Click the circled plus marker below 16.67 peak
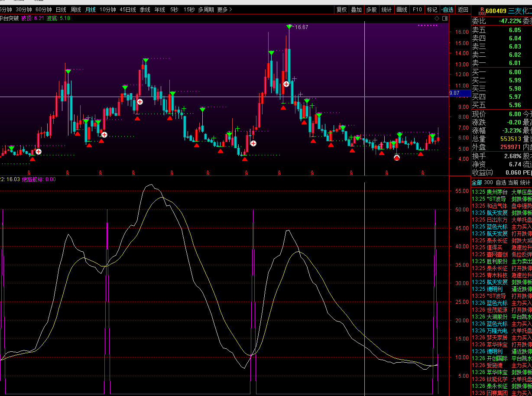Image resolution: width=532 pixels, height=396 pixels. [286, 84]
